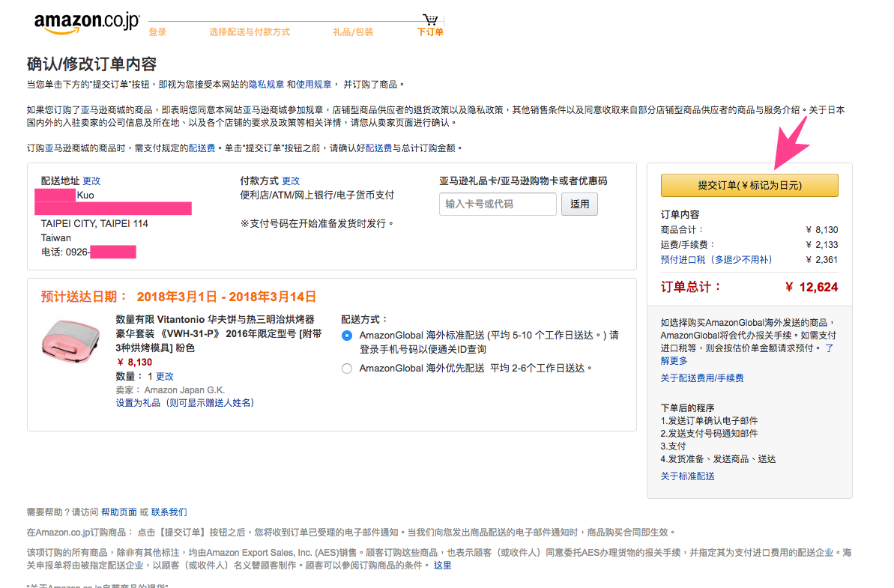
Task: Select AmazonGlobal 海外标准配送 radio option
Action: [x=347, y=336]
